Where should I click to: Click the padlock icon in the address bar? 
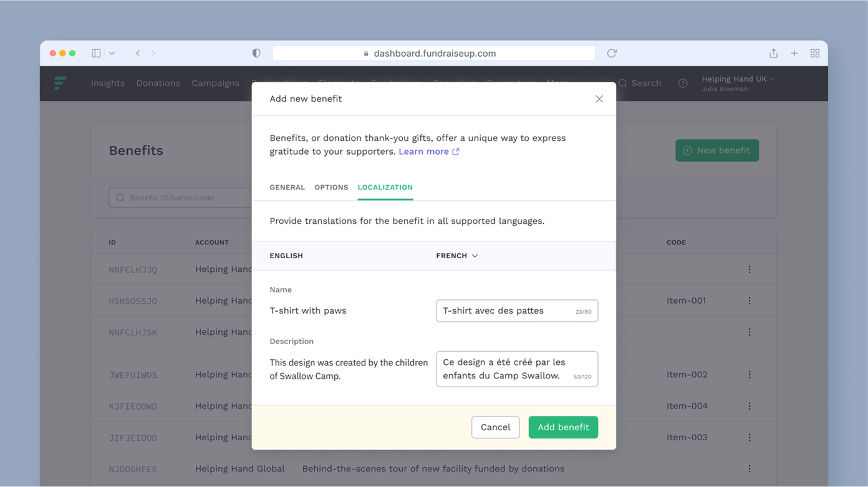366,53
